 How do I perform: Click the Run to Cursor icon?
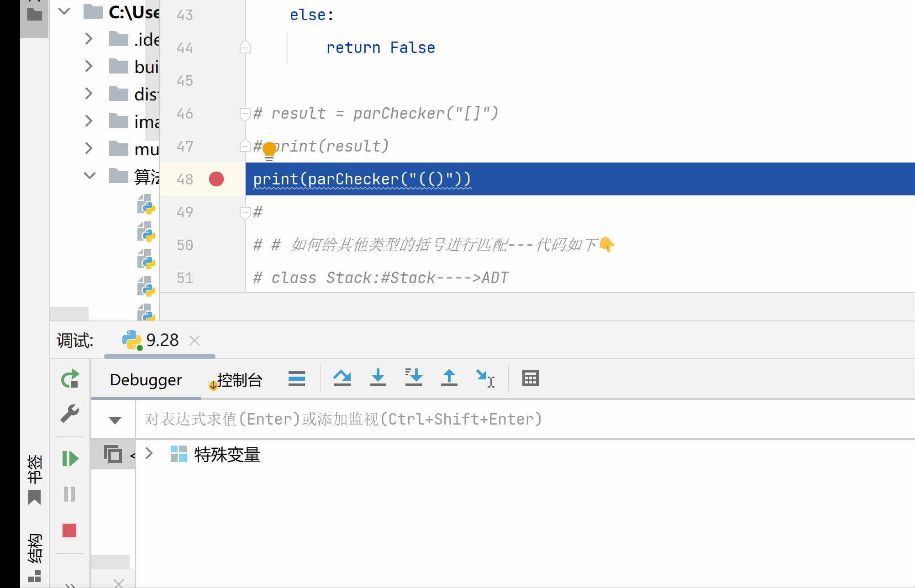point(484,378)
